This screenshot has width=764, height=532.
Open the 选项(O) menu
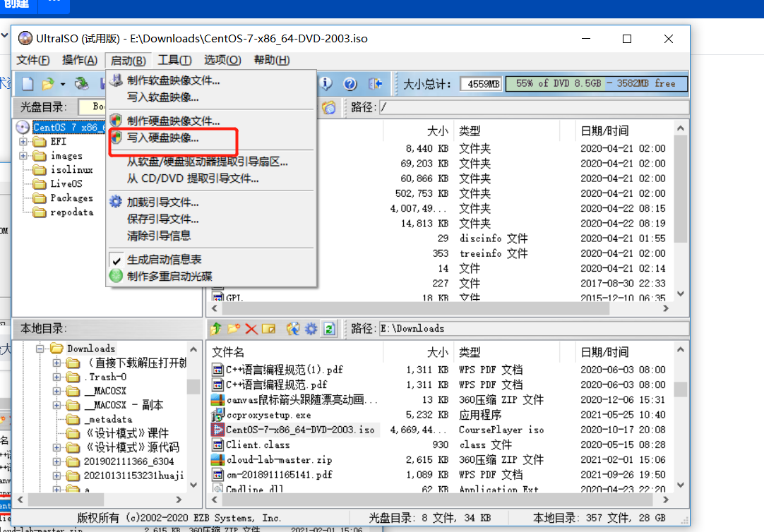click(222, 61)
